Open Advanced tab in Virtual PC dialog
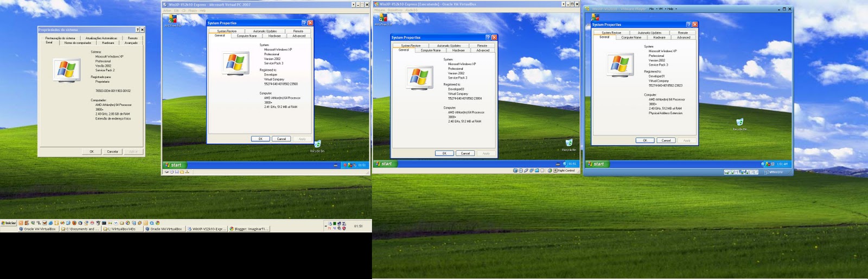The width and height of the screenshot is (868, 279). [299, 36]
